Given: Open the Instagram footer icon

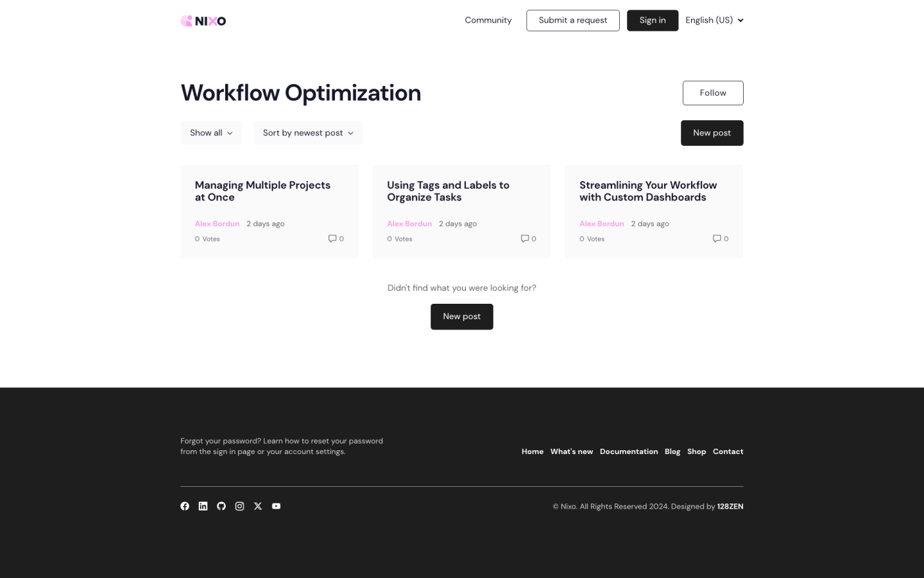Looking at the screenshot, I should point(239,506).
